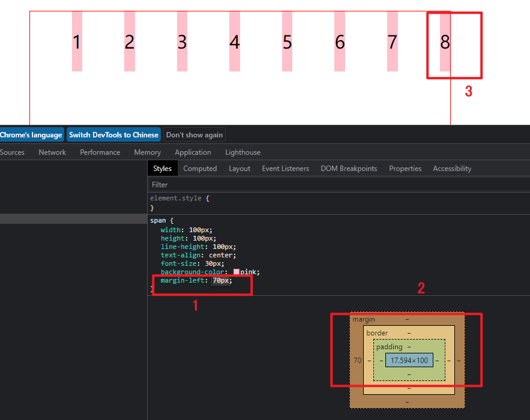This screenshot has height=420, width=530.
Task: Click the content size 17.594×100 box
Action: pyautogui.click(x=409, y=360)
